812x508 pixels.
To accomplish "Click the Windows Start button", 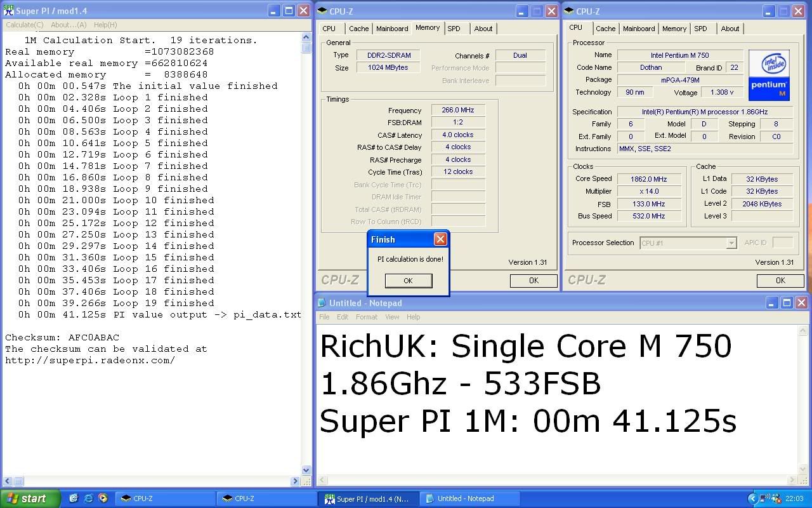I will point(30,498).
